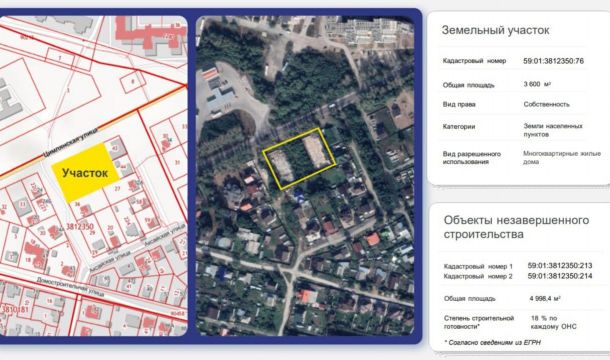This screenshot has width=610, height=360.
Task: Click the yellow "Участок" parcel on the cadastral map
Action: [x=86, y=173]
